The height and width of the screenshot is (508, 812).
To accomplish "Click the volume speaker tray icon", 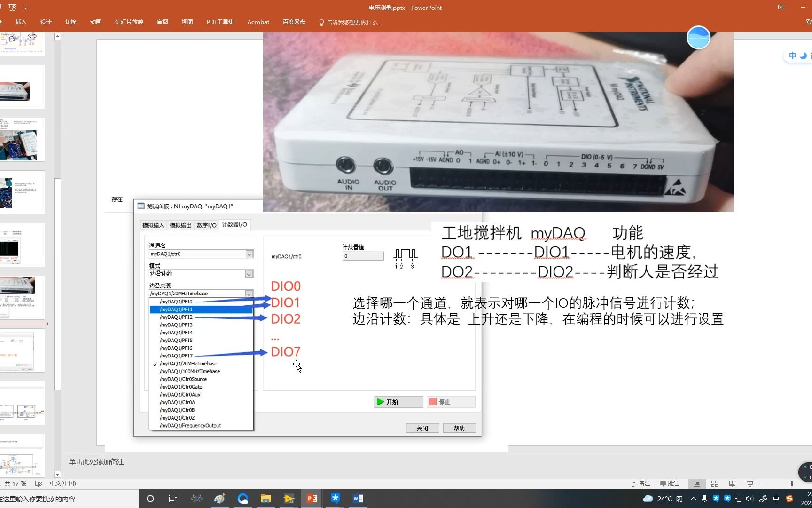I will point(750,499).
